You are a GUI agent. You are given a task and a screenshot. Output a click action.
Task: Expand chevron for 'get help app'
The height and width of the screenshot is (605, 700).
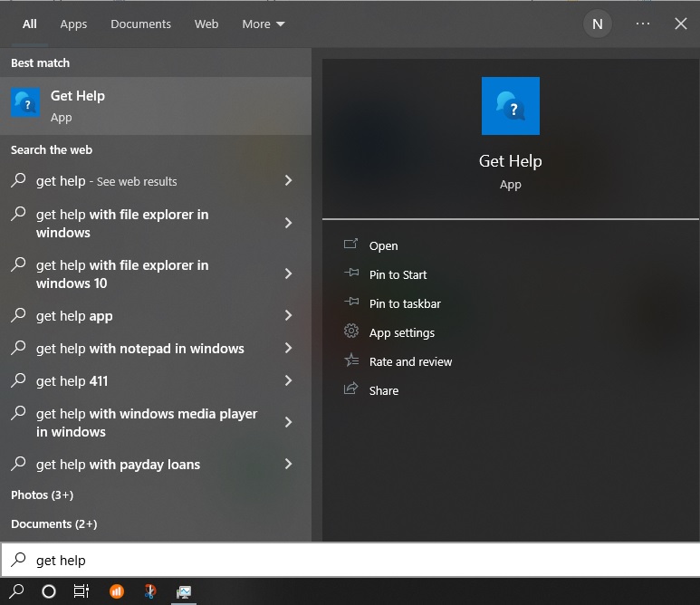click(x=288, y=315)
